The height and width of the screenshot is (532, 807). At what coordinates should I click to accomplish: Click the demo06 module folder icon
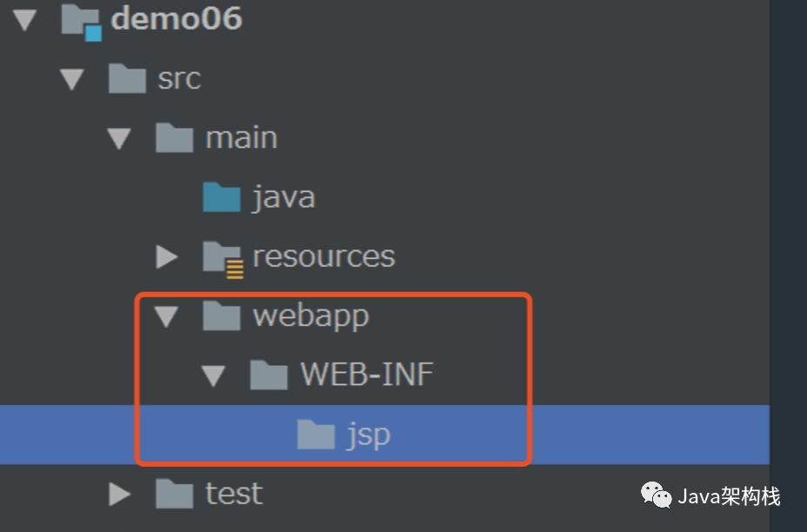[x=80, y=20]
